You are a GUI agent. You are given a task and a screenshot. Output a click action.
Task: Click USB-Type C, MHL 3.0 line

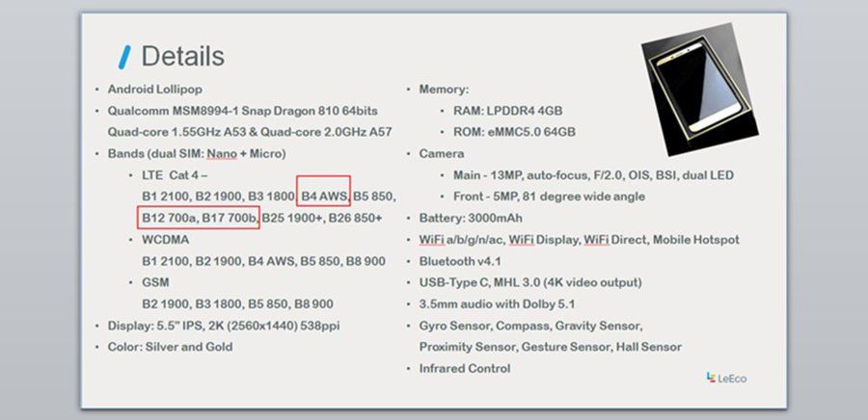pos(530,283)
